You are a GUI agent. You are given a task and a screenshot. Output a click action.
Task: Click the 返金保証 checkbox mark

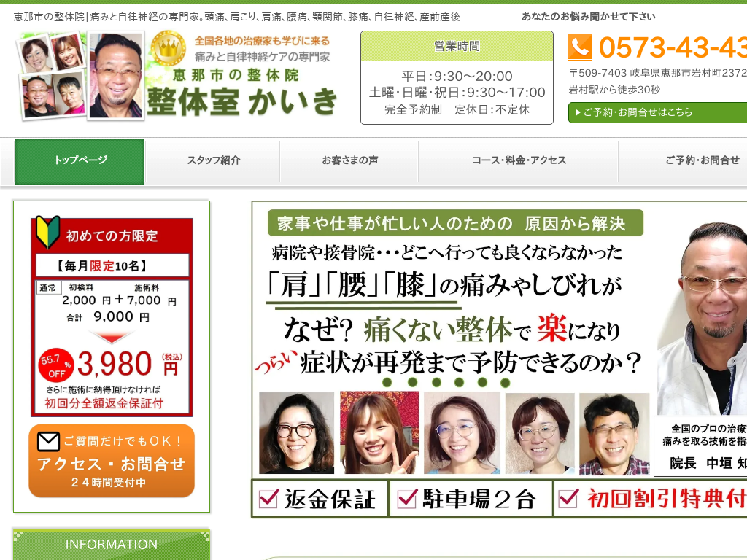point(268,498)
